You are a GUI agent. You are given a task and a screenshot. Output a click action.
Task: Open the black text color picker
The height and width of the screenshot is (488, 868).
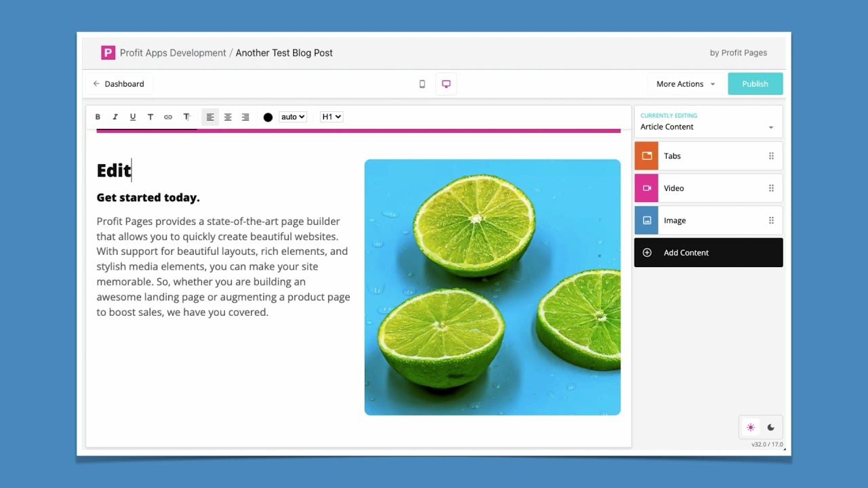[268, 117]
